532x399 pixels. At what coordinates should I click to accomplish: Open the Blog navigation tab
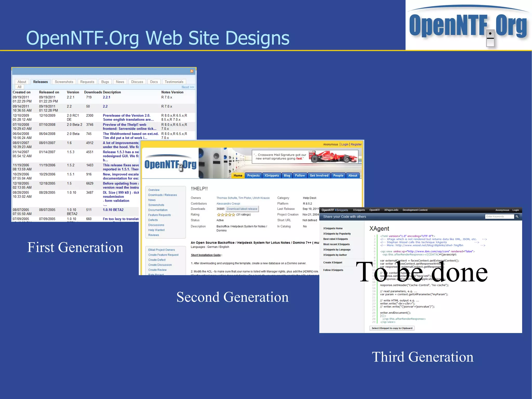click(287, 175)
